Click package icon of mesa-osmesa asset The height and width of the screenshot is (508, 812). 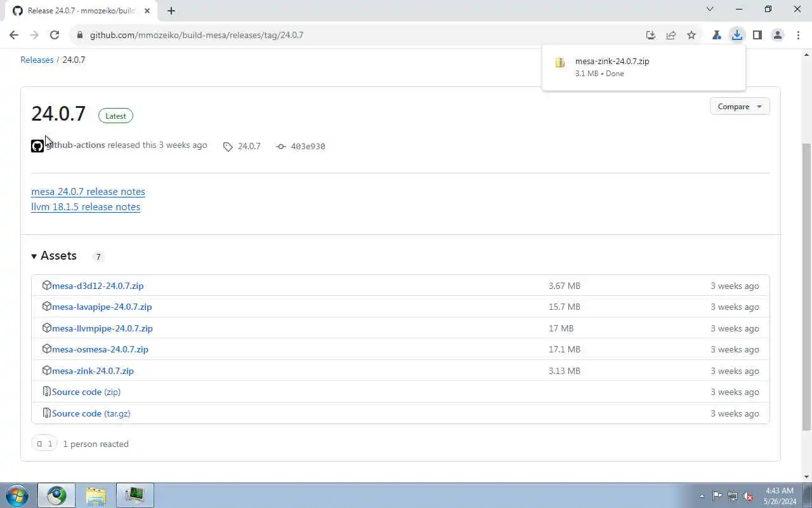(x=46, y=349)
